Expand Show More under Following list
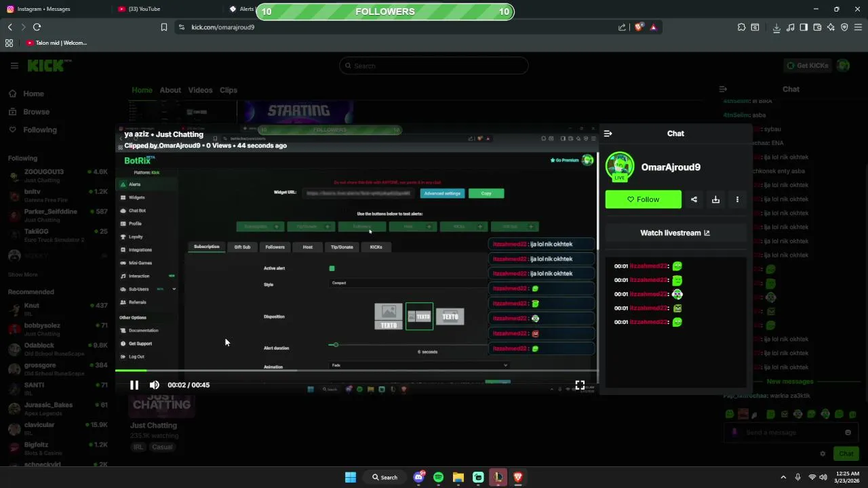 [x=23, y=274]
